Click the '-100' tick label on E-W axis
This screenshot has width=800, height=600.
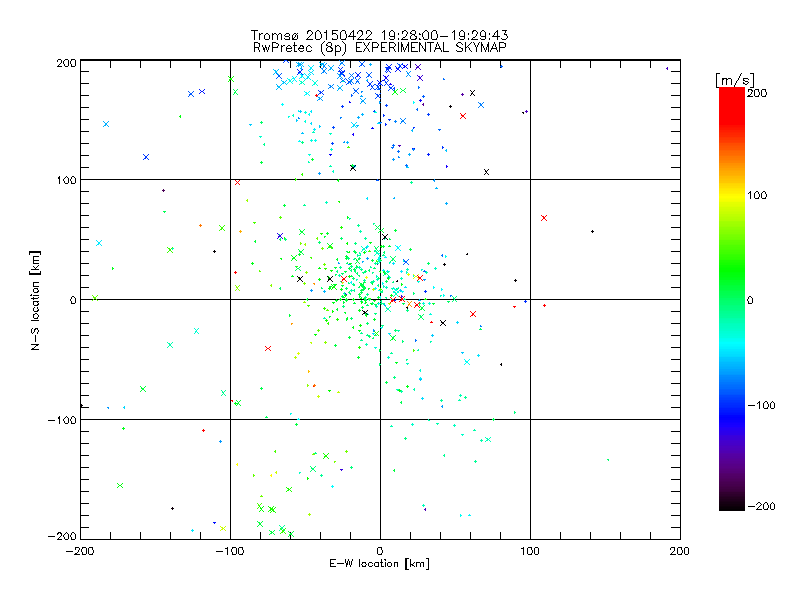click(x=230, y=551)
